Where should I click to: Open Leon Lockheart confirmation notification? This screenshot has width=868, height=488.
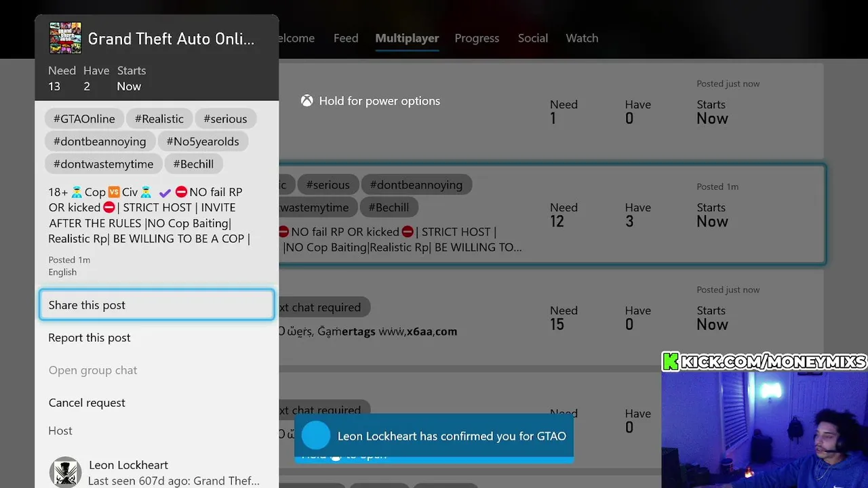(434, 436)
